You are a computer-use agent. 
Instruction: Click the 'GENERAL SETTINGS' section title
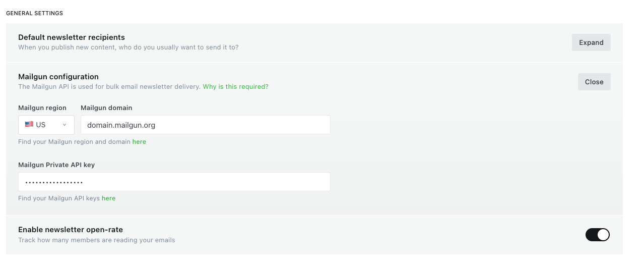click(x=34, y=13)
